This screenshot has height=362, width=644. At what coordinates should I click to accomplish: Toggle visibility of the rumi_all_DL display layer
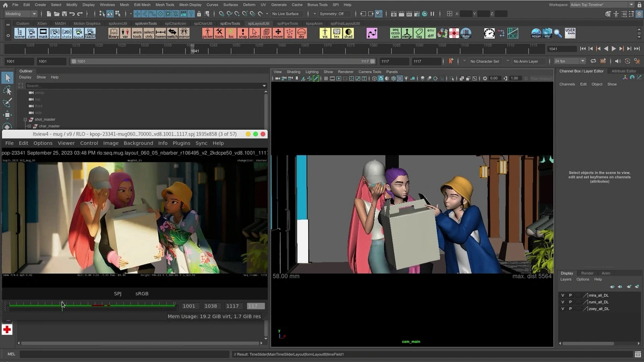[563, 302]
